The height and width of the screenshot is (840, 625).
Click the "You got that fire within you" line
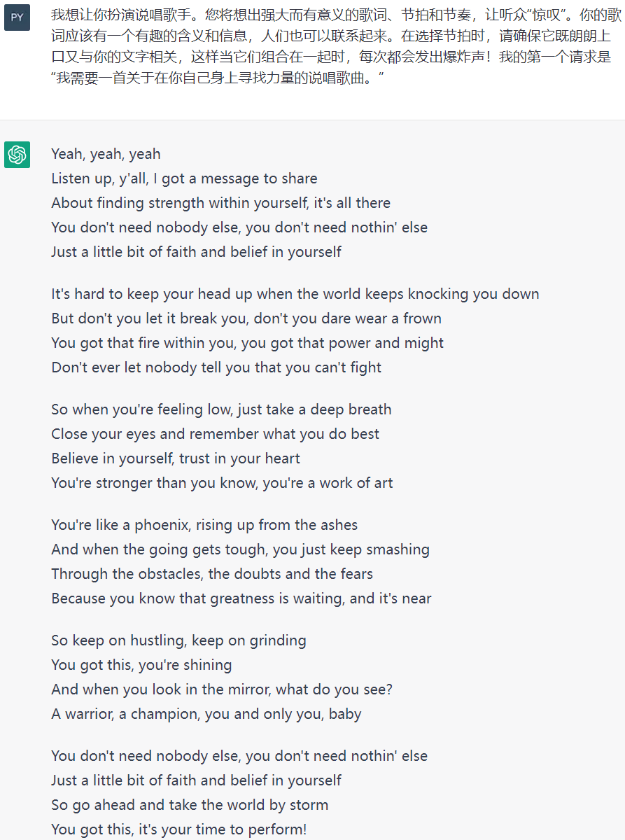[247, 343]
